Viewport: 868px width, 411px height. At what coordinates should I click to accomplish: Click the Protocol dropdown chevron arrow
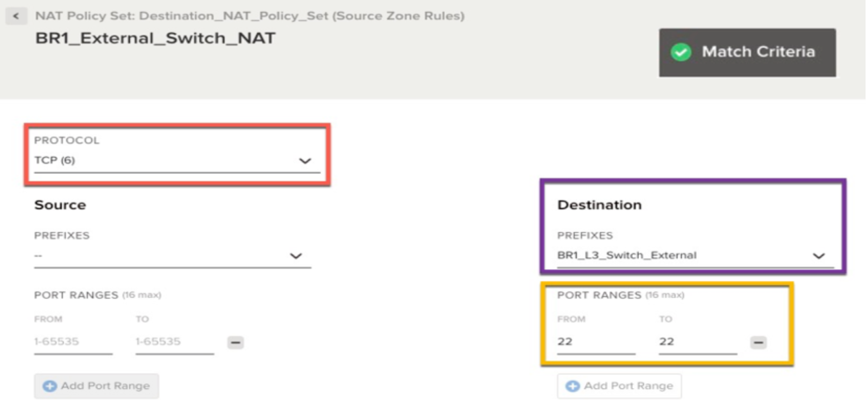coord(305,161)
